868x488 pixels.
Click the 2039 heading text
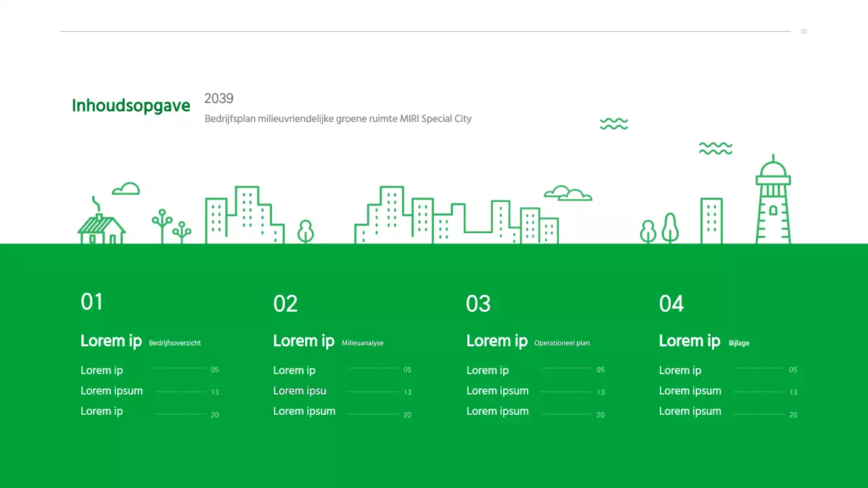point(218,98)
